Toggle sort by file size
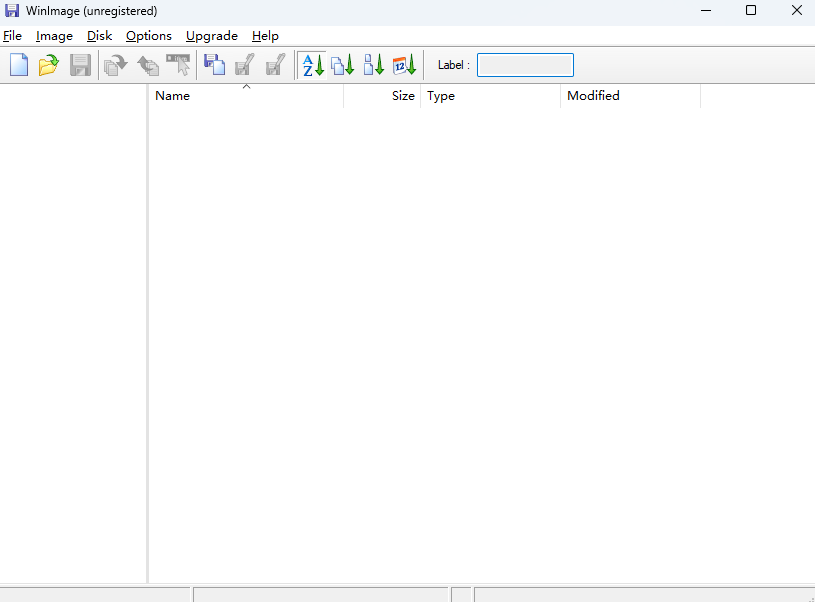The width and height of the screenshot is (815, 602). tap(372, 64)
